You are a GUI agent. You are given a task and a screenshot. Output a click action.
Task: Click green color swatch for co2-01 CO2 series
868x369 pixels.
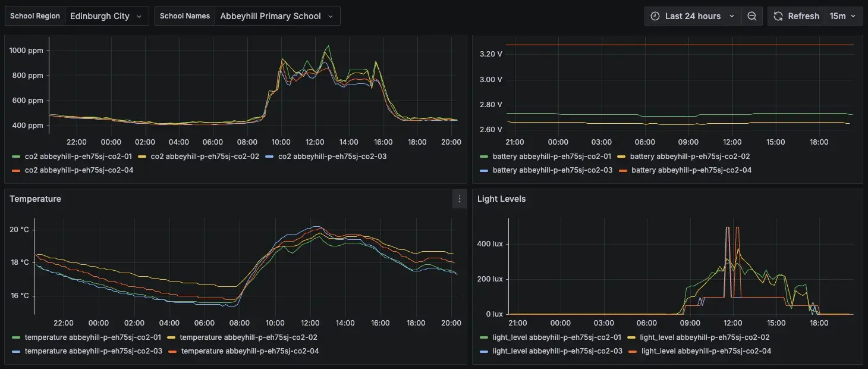coord(16,157)
